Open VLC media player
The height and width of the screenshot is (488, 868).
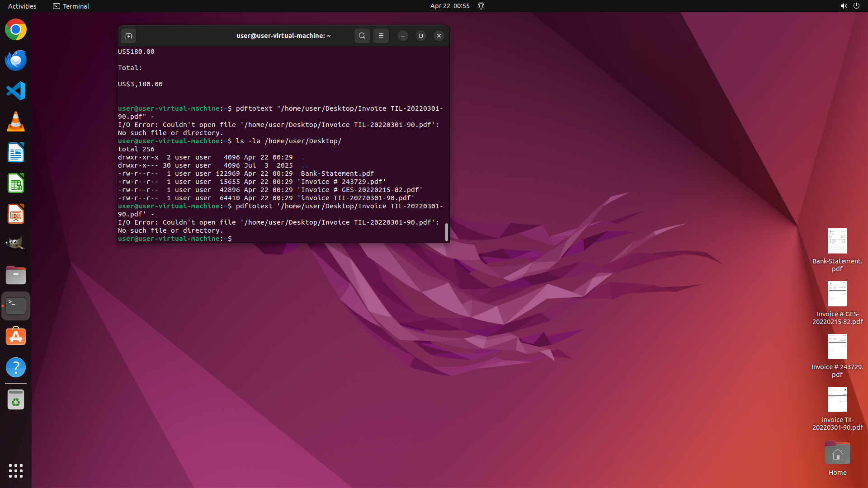[x=16, y=122]
